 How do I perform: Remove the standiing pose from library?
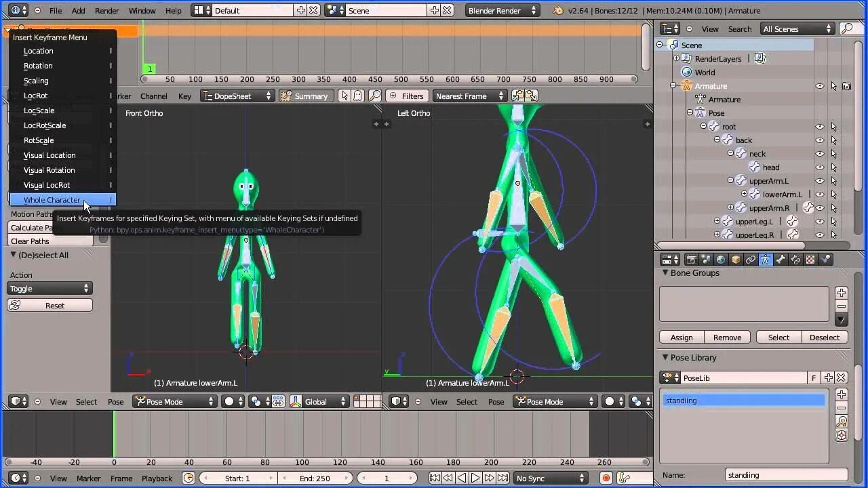point(842,408)
